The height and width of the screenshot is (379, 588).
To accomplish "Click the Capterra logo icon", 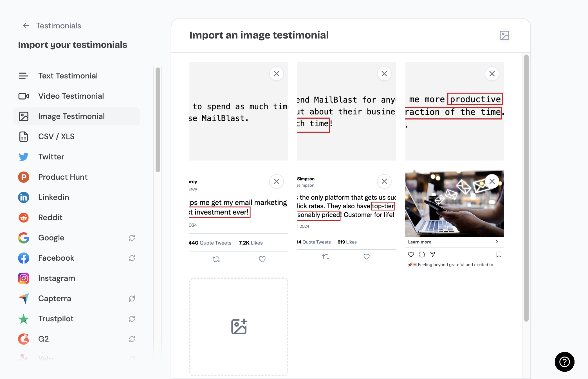I will pyautogui.click(x=24, y=298).
